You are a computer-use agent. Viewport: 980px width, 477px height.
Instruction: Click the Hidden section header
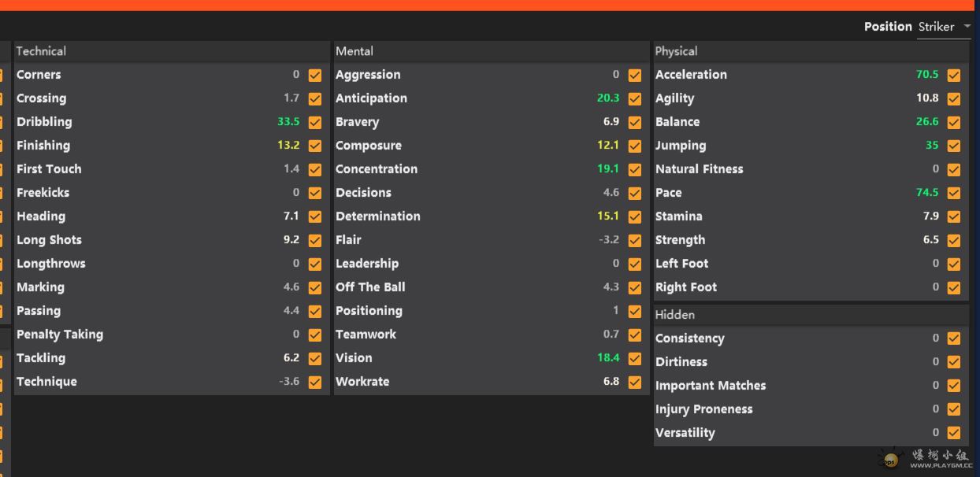675,315
